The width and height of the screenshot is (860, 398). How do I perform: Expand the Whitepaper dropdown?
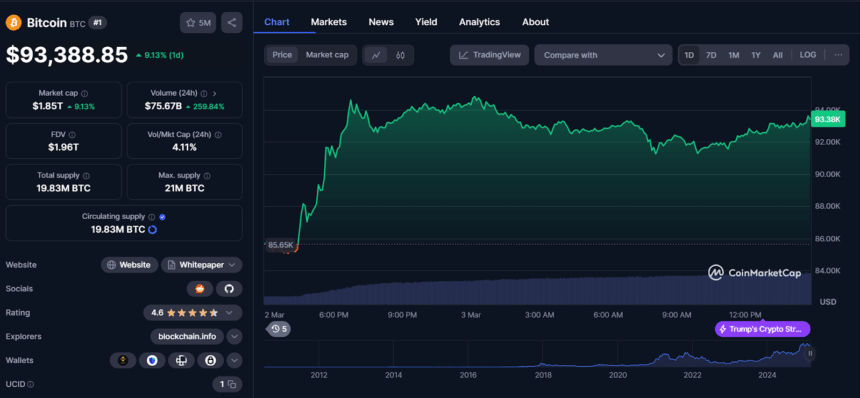point(231,265)
